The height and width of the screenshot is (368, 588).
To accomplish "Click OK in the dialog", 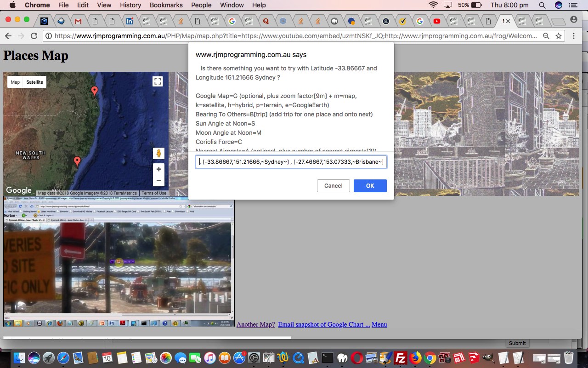I will coord(370,186).
